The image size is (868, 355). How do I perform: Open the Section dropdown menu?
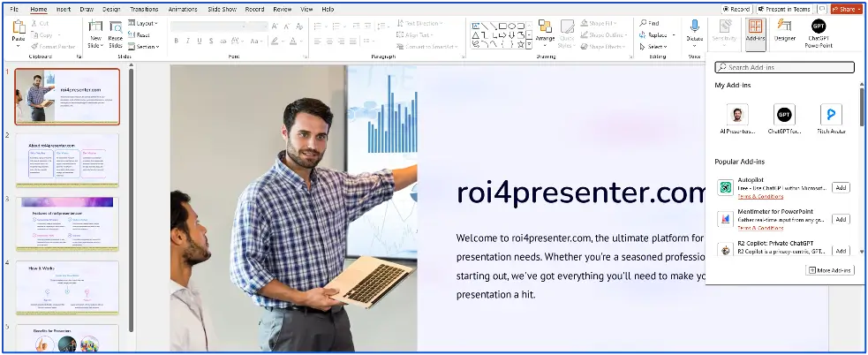coord(145,46)
